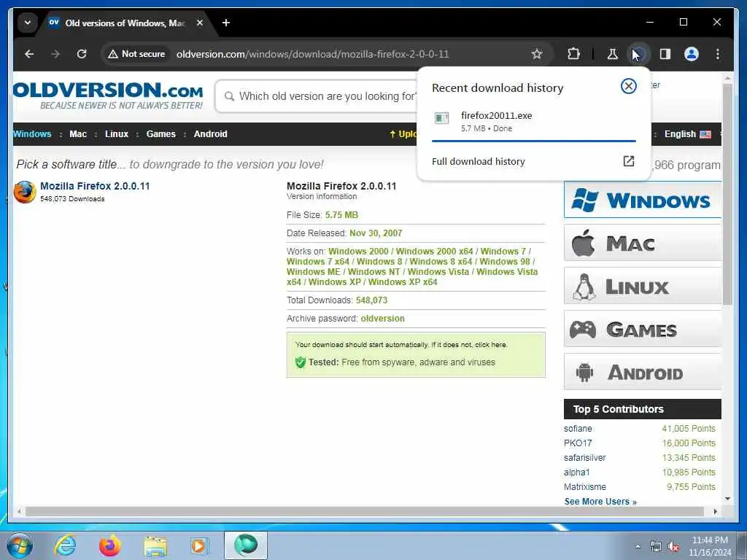
Task: Click the Windows platform banner
Action: point(642,200)
